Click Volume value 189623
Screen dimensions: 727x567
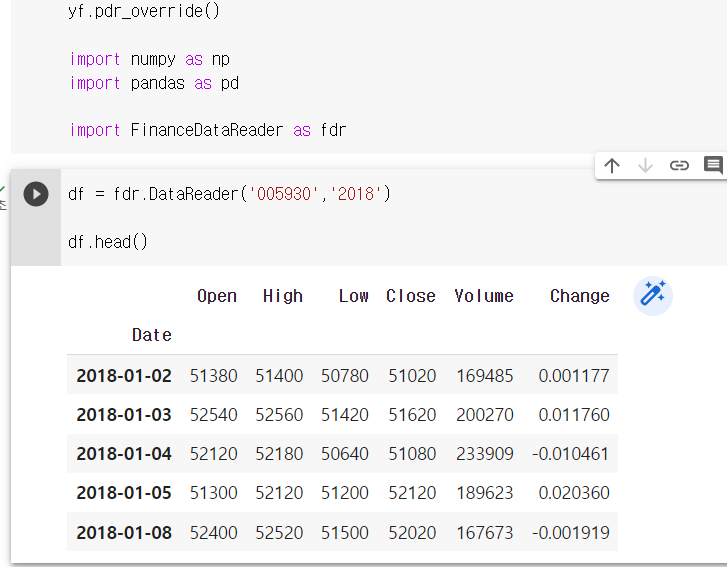(485, 492)
